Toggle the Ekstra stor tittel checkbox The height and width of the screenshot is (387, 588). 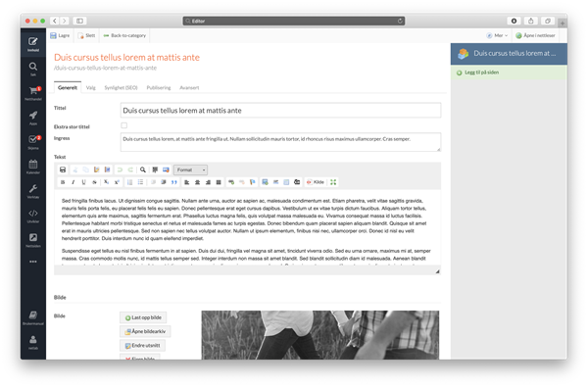(123, 125)
